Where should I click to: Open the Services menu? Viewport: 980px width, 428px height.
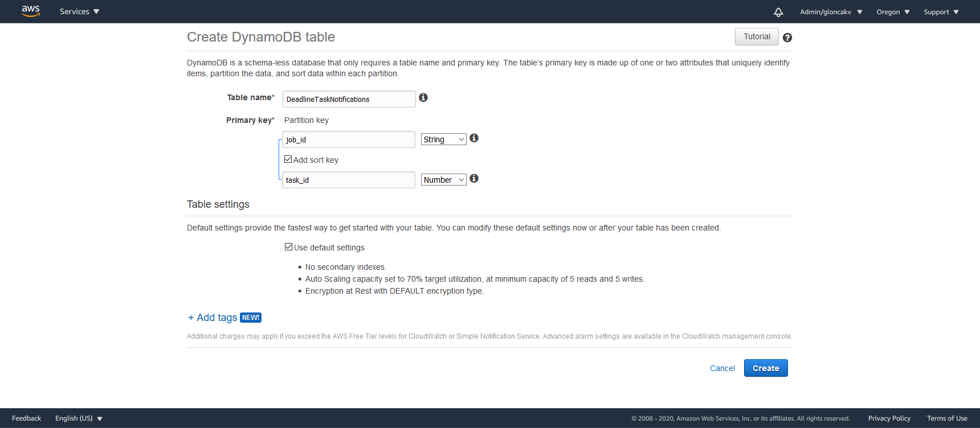[x=80, y=11]
